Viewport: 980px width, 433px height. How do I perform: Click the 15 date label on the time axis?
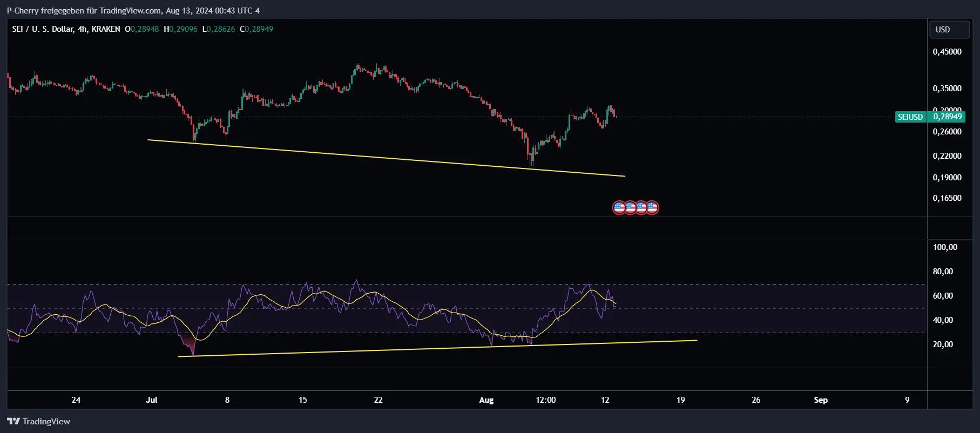point(303,400)
